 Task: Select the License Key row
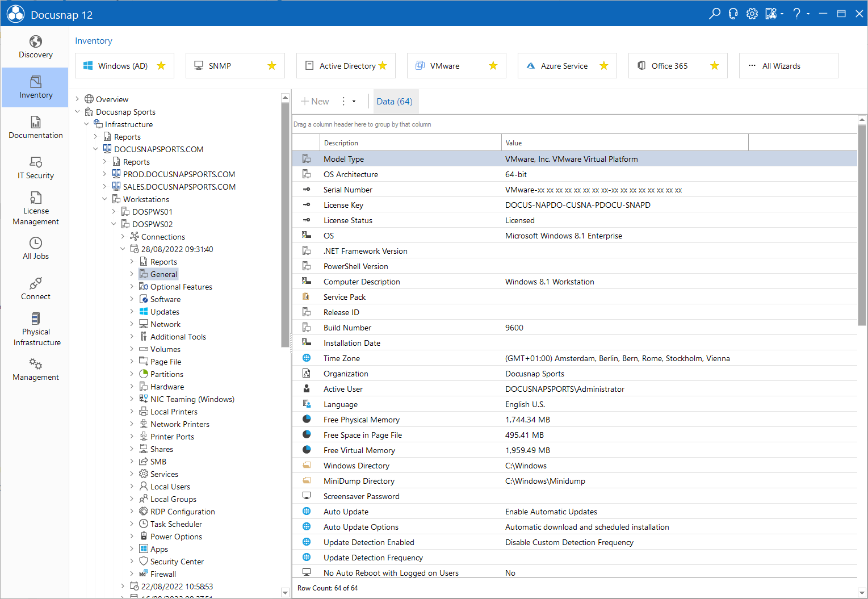click(x=575, y=205)
